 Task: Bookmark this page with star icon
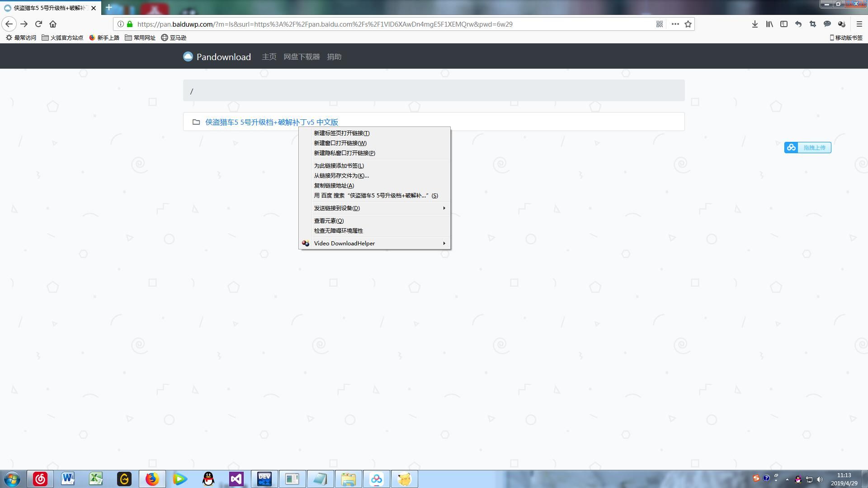tap(688, 24)
